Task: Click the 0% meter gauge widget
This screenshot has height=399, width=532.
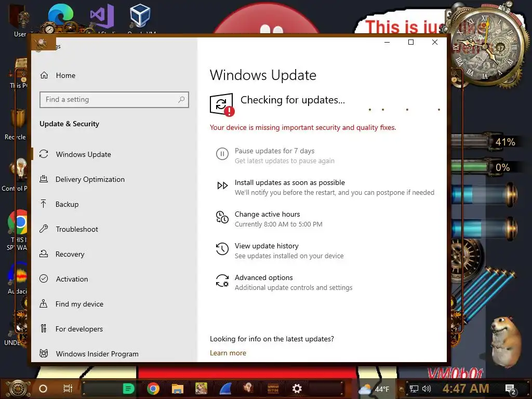Action: (x=485, y=167)
